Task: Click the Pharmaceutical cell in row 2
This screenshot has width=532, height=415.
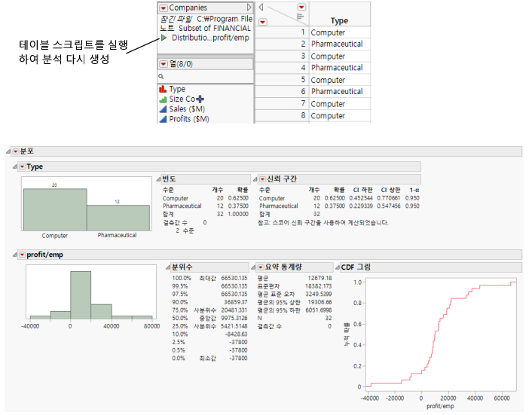Action: [337, 44]
